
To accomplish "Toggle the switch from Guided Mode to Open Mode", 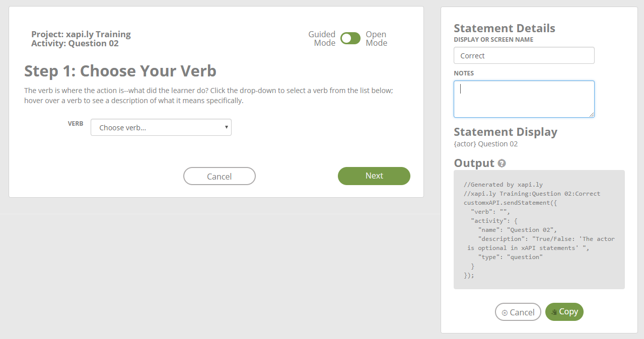I will point(350,38).
